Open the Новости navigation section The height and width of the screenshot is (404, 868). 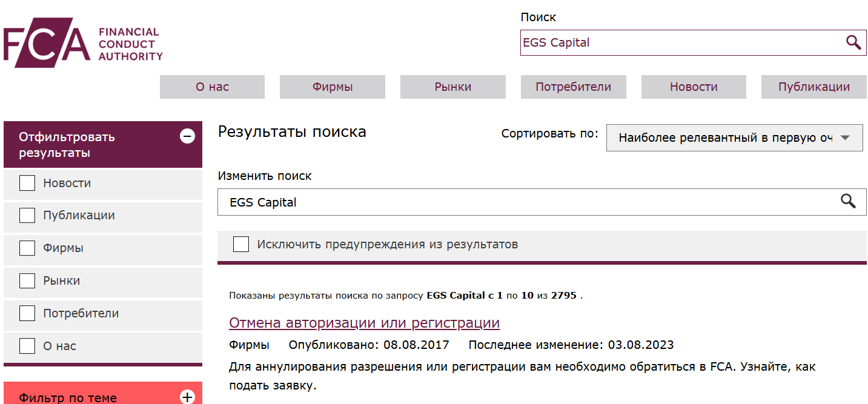click(693, 87)
